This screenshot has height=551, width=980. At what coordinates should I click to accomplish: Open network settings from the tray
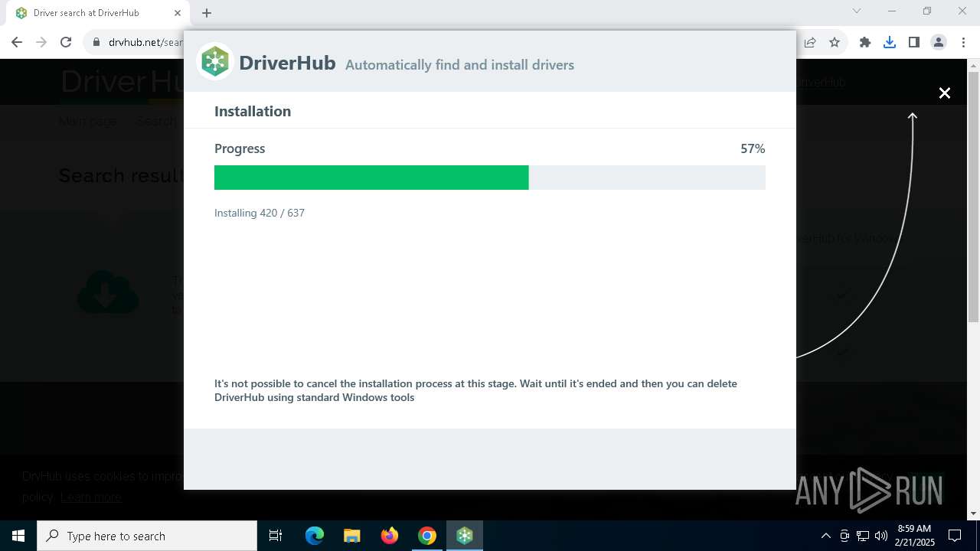point(863,536)
